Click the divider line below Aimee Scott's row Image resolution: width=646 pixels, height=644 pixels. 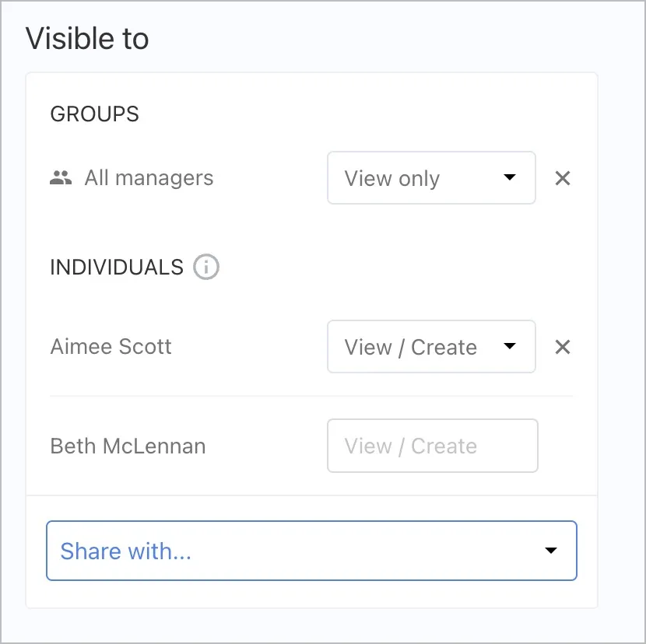[x=311, y=396]
